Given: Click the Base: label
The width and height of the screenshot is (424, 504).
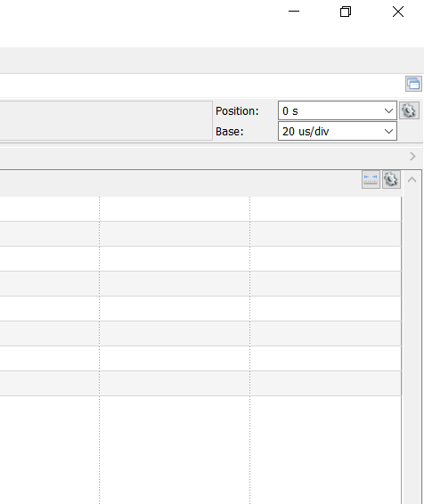Looking at the screenshot, I should pos(230,132).
